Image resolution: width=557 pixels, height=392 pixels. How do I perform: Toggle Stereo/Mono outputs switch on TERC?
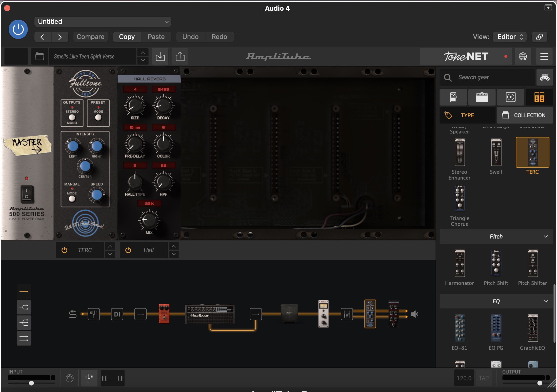(72, 117)
